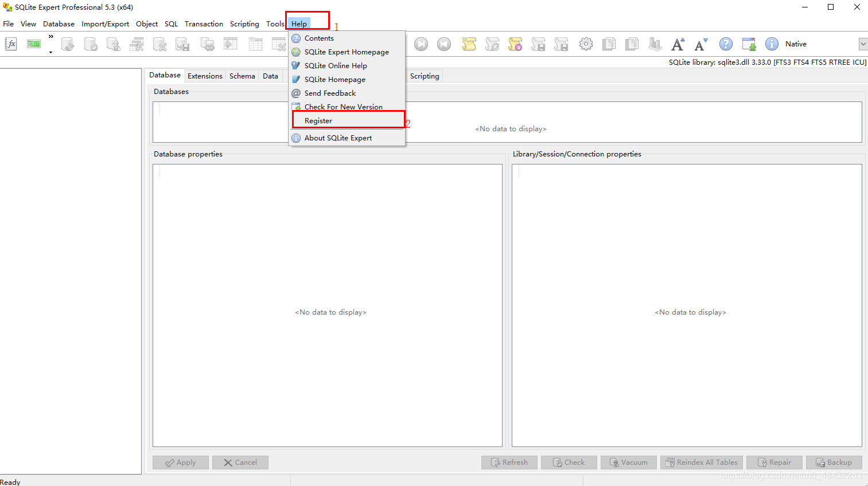Choose Contents from the Help menu

pyautogui.click(x=347, y=38)
